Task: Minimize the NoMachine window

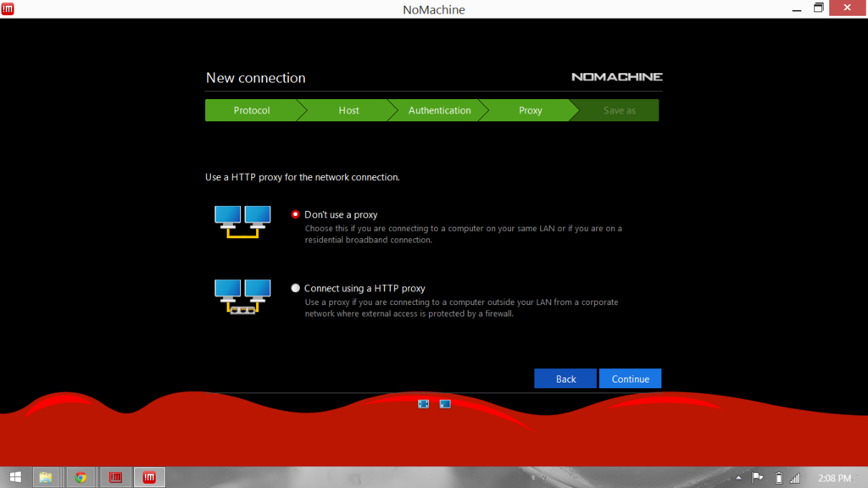Action: coord(797,8)
